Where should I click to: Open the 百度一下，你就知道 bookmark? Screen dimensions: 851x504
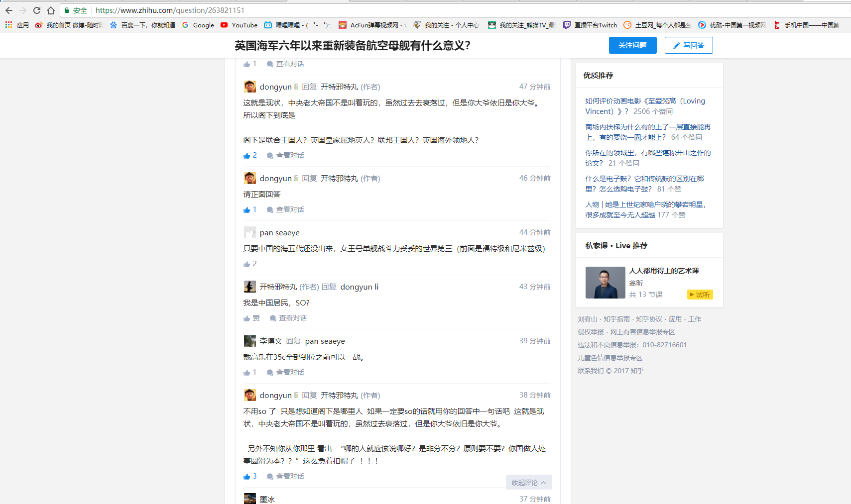142,25
